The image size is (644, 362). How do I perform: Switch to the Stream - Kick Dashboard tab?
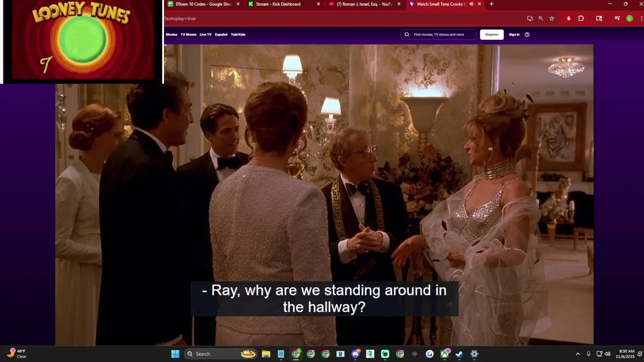[283, 4]
